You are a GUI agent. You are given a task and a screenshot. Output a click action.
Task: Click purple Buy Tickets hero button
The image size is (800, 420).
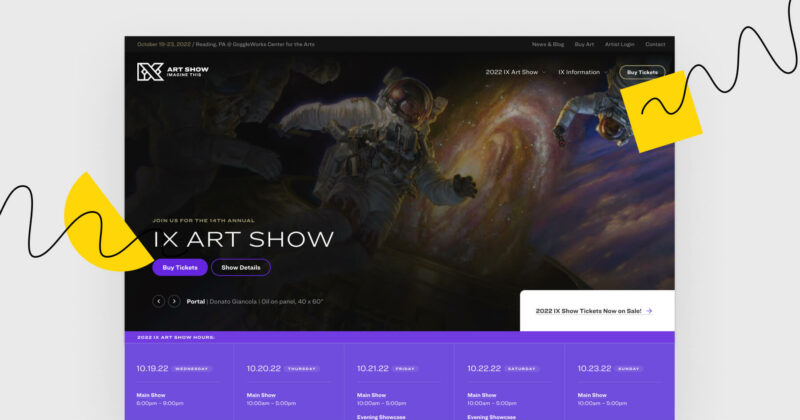[180, 267]
